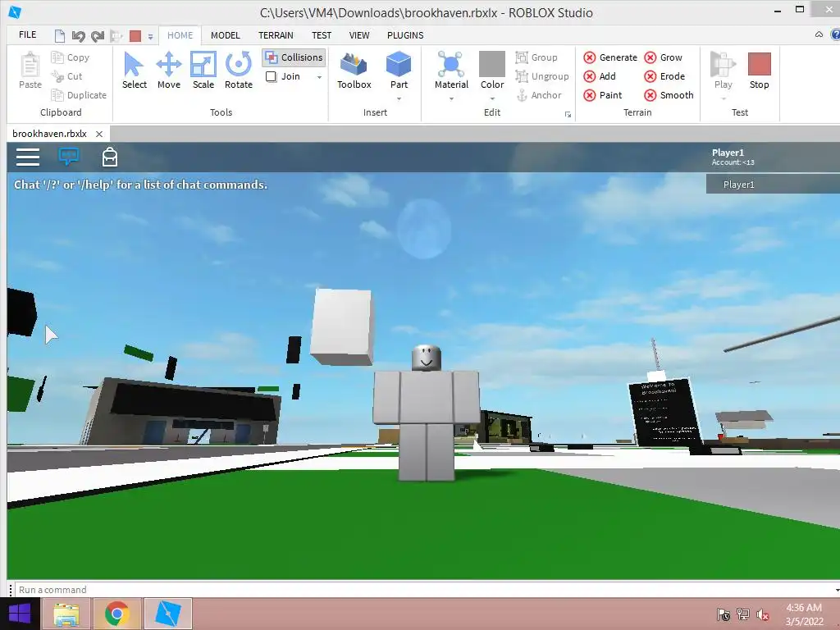Ungroup the selected model
The width and height of the screenshot is (840, 630).
point(542,76)
